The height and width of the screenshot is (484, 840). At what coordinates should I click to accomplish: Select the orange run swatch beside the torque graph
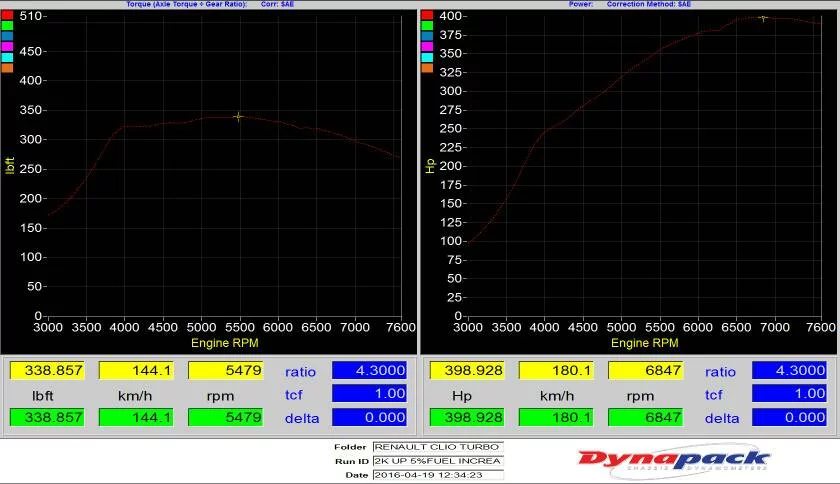[x=7, y=68]
